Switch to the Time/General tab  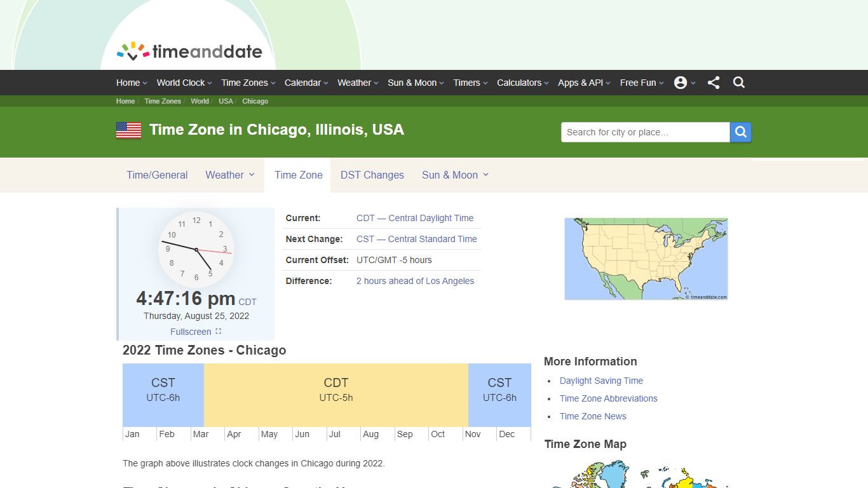(x=157, y=175)
